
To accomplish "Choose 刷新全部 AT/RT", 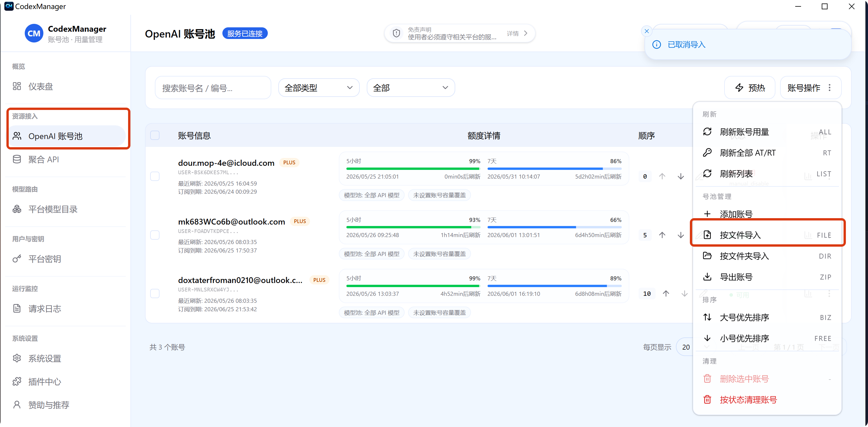I will pyautogui.click(x=767, y=153).
